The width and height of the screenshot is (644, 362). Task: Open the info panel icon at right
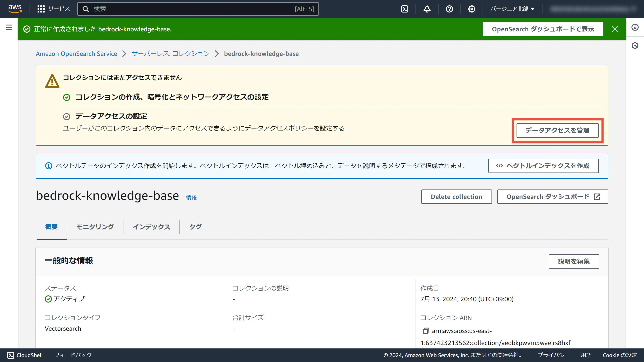(635, 27)
